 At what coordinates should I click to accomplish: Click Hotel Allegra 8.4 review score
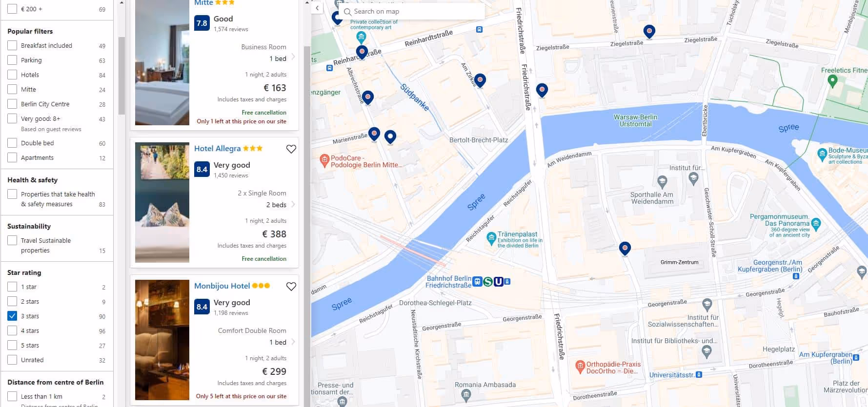[x=202, y=169]
